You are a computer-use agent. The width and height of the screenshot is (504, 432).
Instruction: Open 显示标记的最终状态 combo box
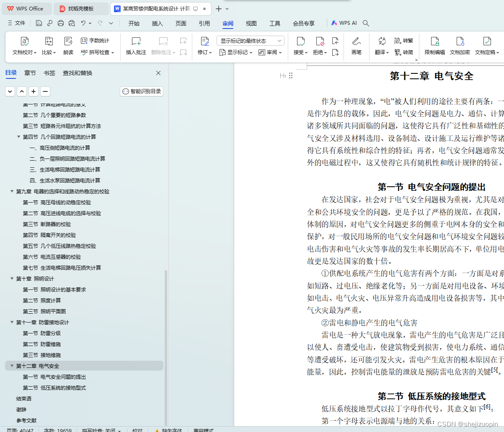coord(251,41)
